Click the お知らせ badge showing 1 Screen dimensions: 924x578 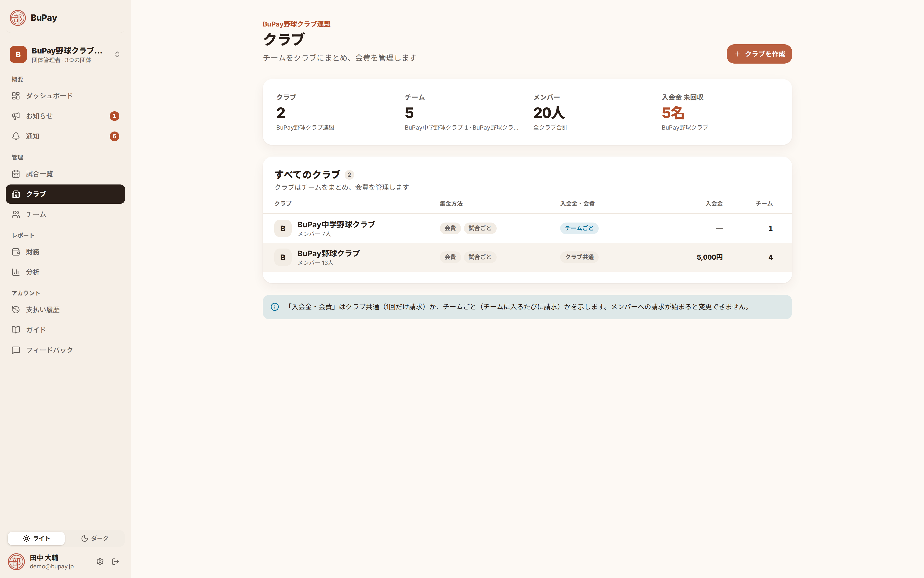click(115, 116)
